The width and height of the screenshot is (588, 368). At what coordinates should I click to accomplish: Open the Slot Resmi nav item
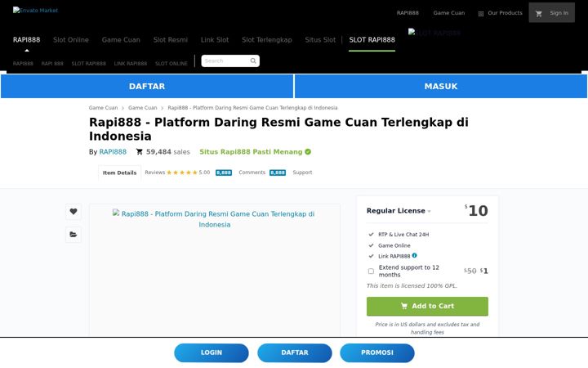(x=170, y=40)
